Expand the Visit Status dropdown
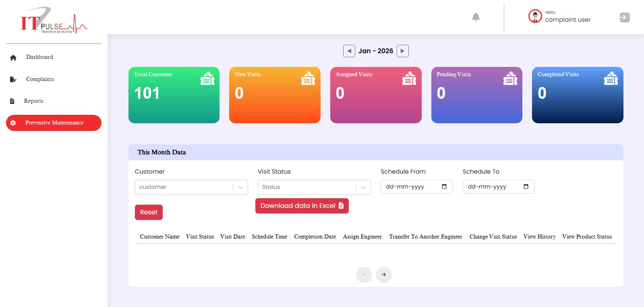 (363, 187)
